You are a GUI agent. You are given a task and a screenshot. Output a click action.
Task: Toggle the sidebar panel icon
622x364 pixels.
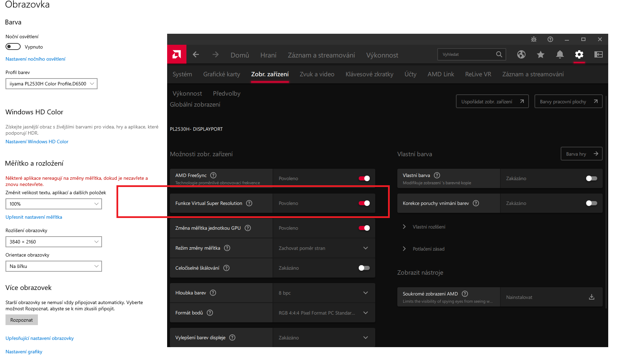(x=599, y=54)
